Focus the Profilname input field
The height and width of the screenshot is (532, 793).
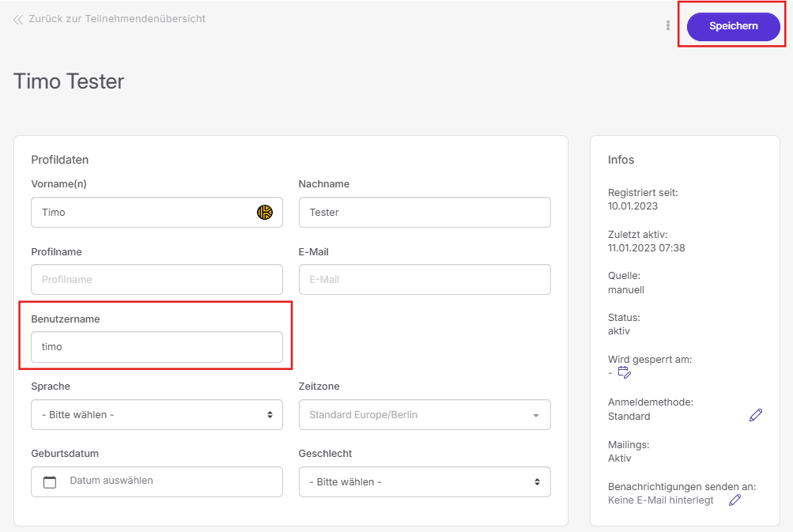pyautogui.click(x=157, y=279)
